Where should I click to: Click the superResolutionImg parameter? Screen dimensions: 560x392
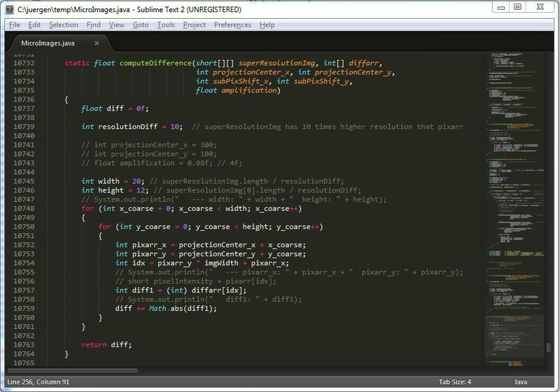[276, 63]
